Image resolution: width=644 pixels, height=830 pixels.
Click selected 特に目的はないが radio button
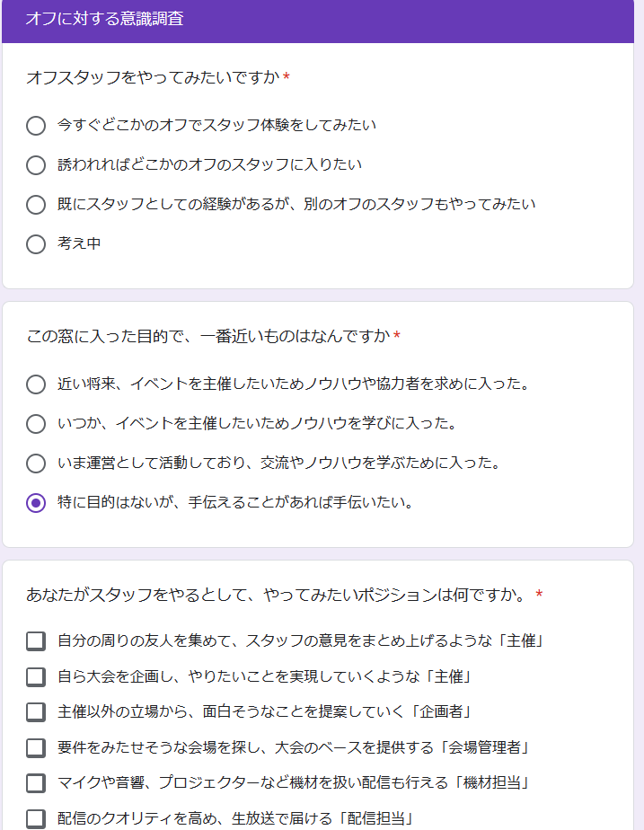point(36,503)
